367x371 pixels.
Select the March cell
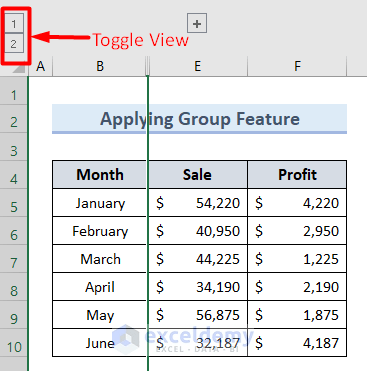[100, 259]
